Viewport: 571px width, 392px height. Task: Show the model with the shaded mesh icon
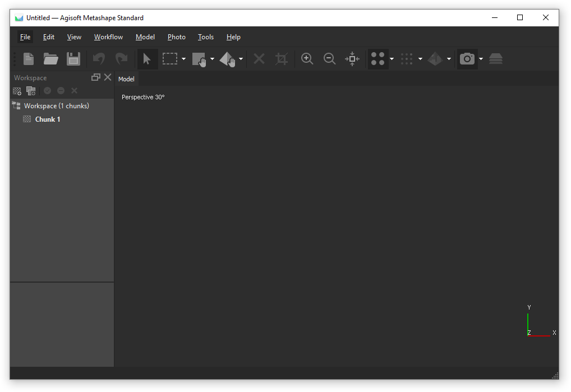(x=435, y=58)
